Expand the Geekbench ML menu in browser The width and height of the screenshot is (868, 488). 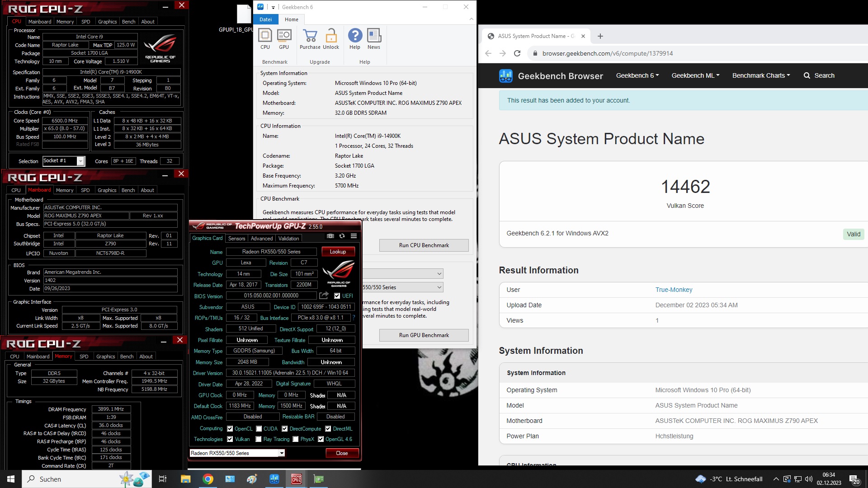pos(695,75)
